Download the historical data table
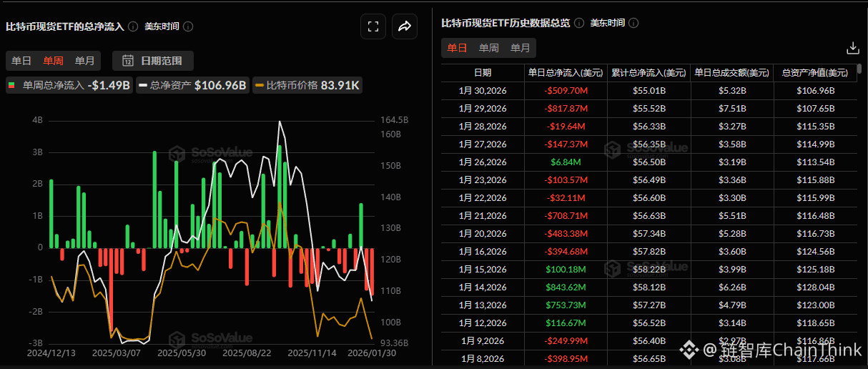The width and height of the screenshot is (868, 369). (x=852, y=48)
